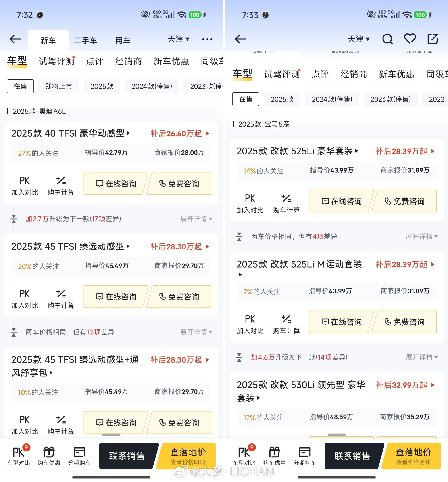Open the 天津 city dropdown on the Audi screen
Image resolution: width=448 pixels, height=482 pixels.
point(178,39)
